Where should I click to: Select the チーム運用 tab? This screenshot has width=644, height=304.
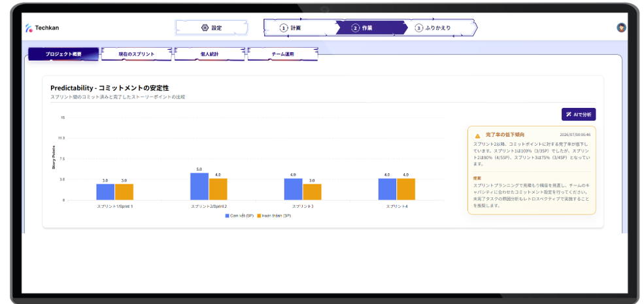(282, 54)
